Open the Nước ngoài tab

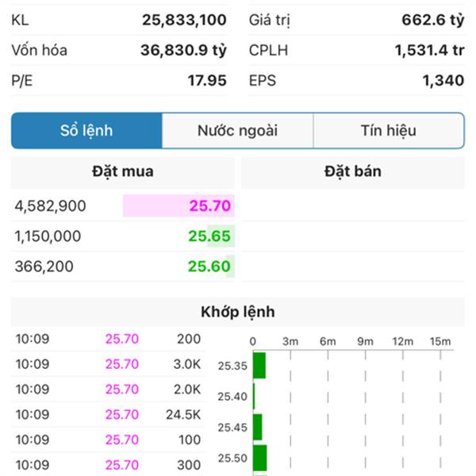pyautogui.click(x=237, y=131)
